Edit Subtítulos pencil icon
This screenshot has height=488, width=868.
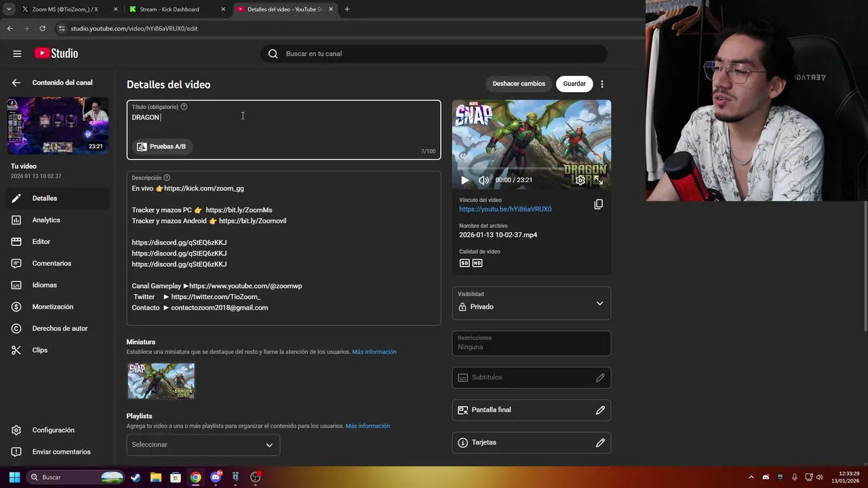point(600,378)
